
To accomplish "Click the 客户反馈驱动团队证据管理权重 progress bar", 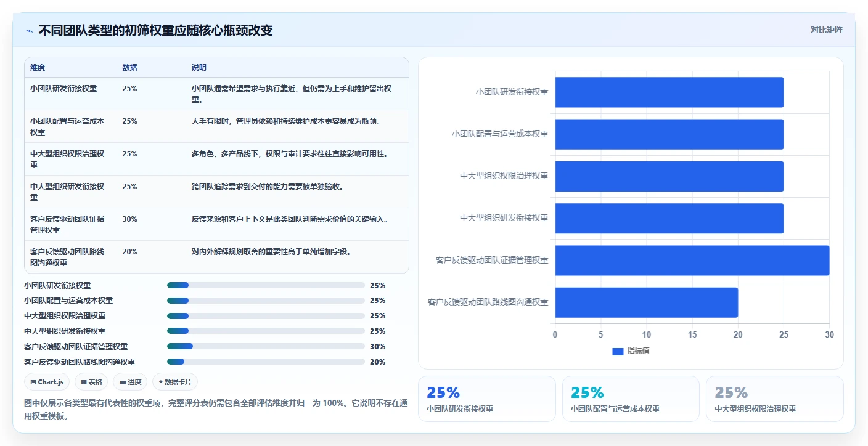I will click(266, 346).
